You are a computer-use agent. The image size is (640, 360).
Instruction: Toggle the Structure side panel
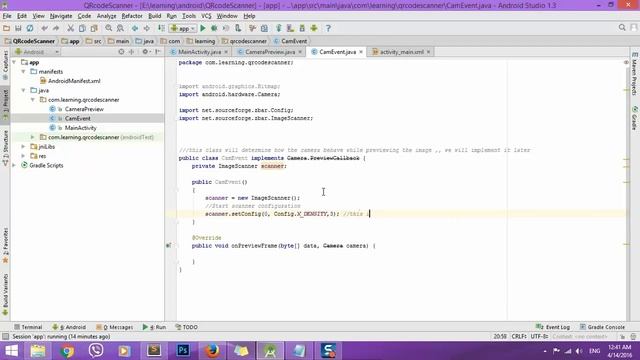[x=5, y=148]
